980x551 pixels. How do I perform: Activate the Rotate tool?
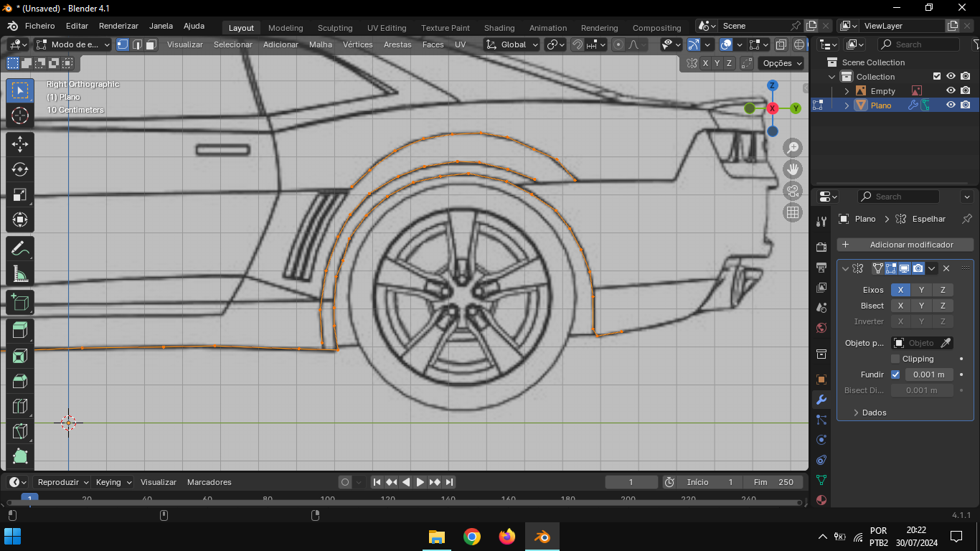20,169
